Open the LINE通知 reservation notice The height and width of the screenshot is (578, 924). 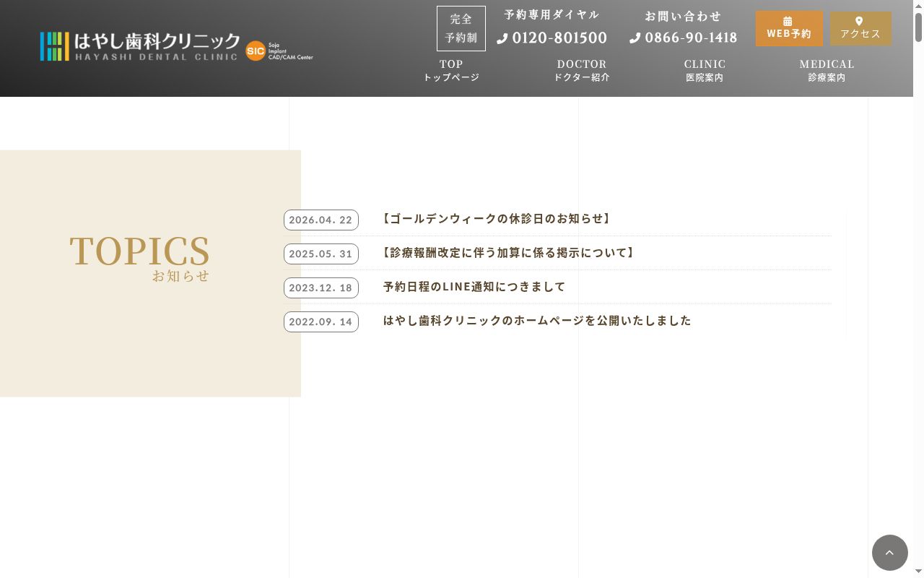474,286
